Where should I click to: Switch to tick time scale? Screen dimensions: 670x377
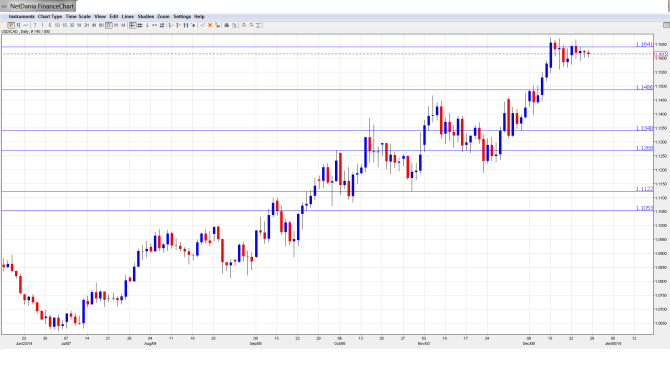pos(35,26)
